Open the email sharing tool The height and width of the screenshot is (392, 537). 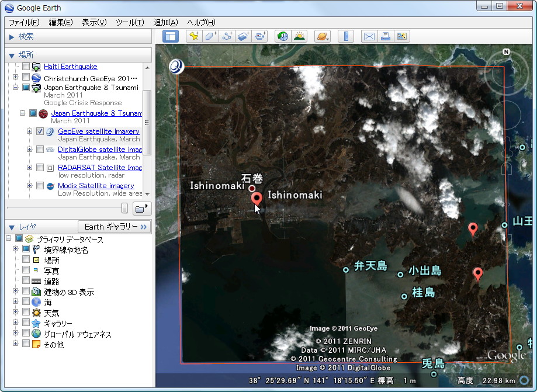click(x=369, y=36)
